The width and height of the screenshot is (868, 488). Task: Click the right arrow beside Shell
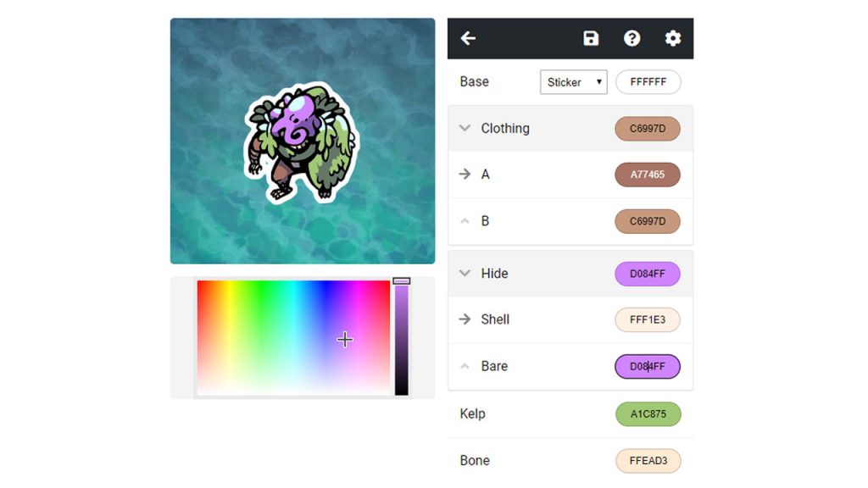(465, 319)
